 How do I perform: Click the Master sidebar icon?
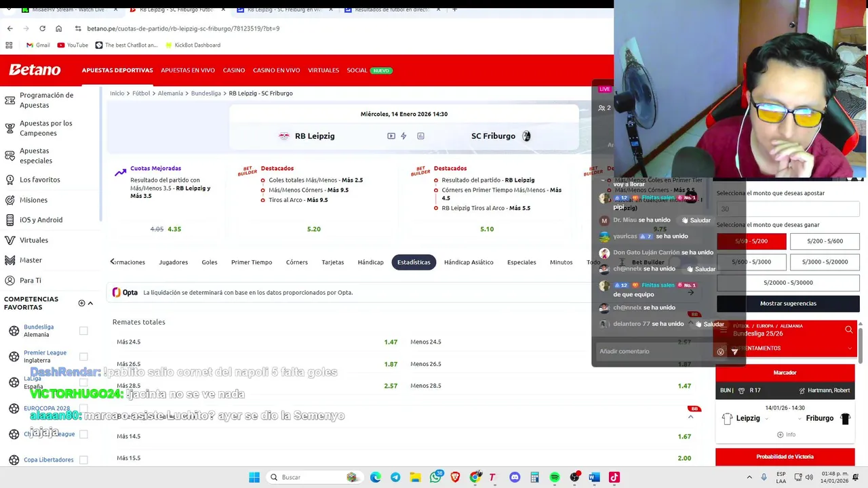[9, 260]
